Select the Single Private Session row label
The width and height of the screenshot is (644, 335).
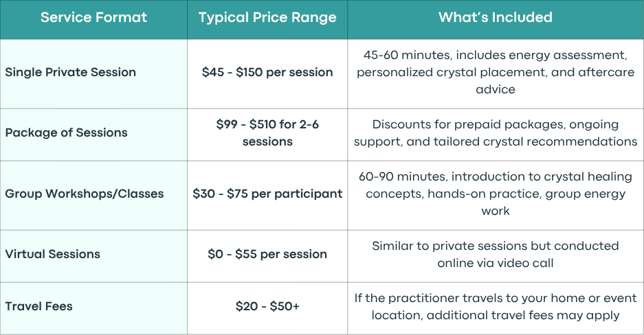pos(70,72)
